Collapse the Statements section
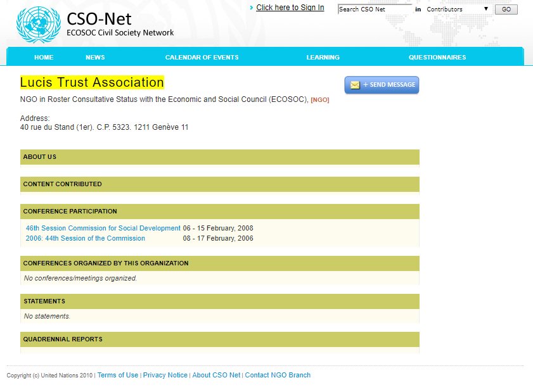 219,301
